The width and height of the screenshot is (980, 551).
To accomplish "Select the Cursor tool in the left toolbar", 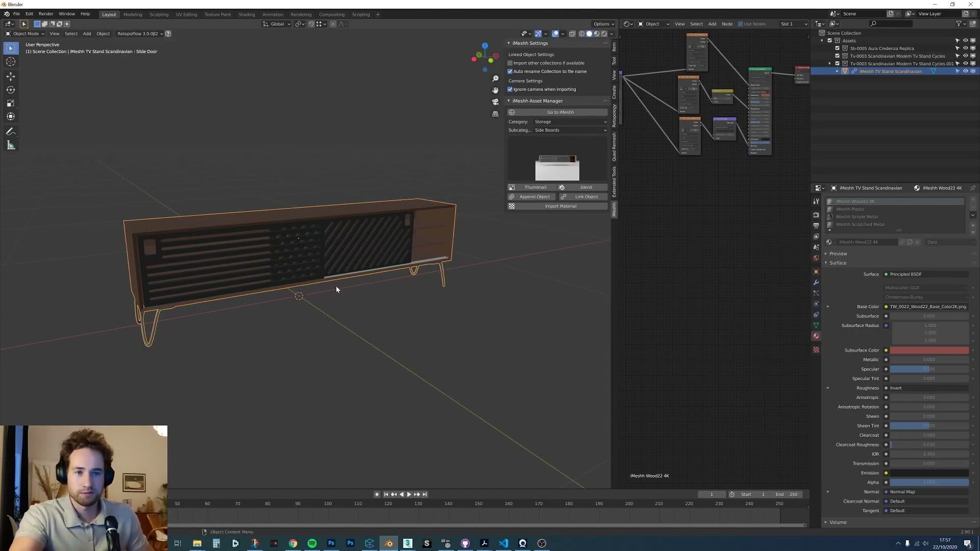I will tap(11, 62).
